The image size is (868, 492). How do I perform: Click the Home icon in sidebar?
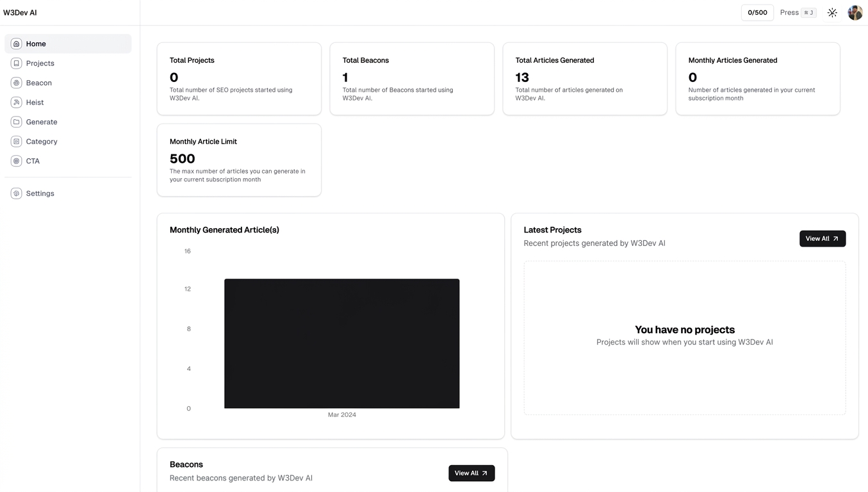click(x=17, y=44)
